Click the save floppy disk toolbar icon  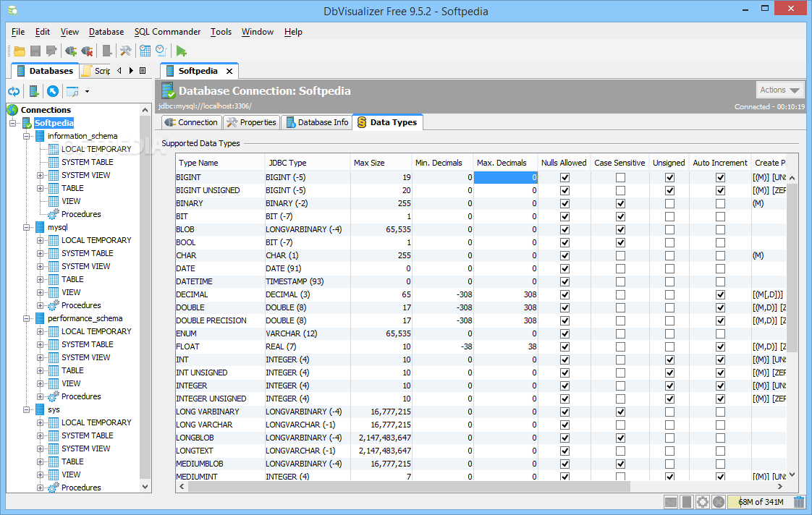pyautogui.click(x=35, y=51)
